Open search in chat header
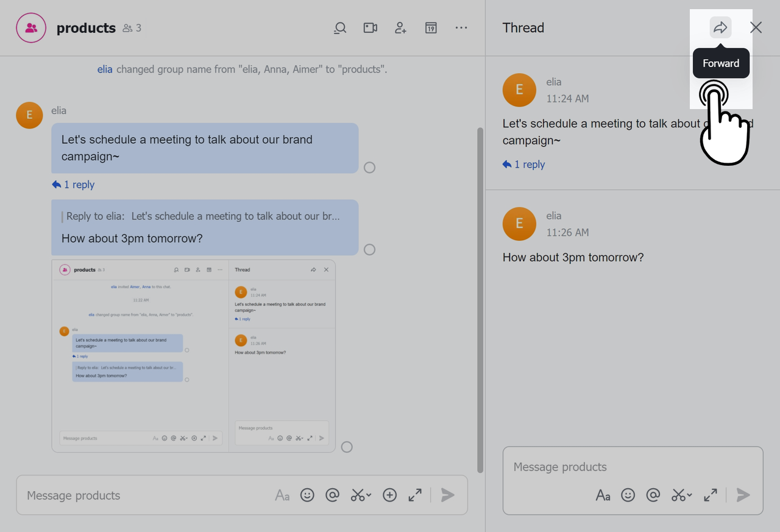Image resolution: width=780 pixels, height=532 pixels. tap(340, 28)
